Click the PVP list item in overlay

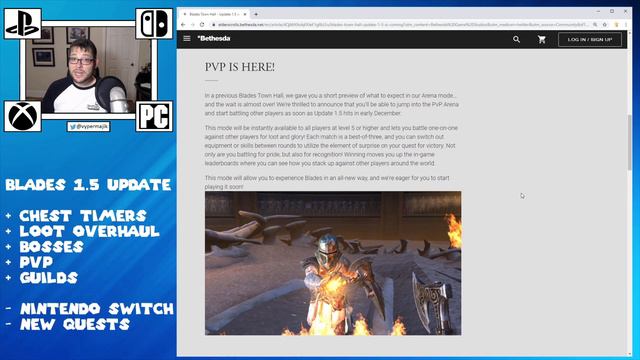click(36, 262)
